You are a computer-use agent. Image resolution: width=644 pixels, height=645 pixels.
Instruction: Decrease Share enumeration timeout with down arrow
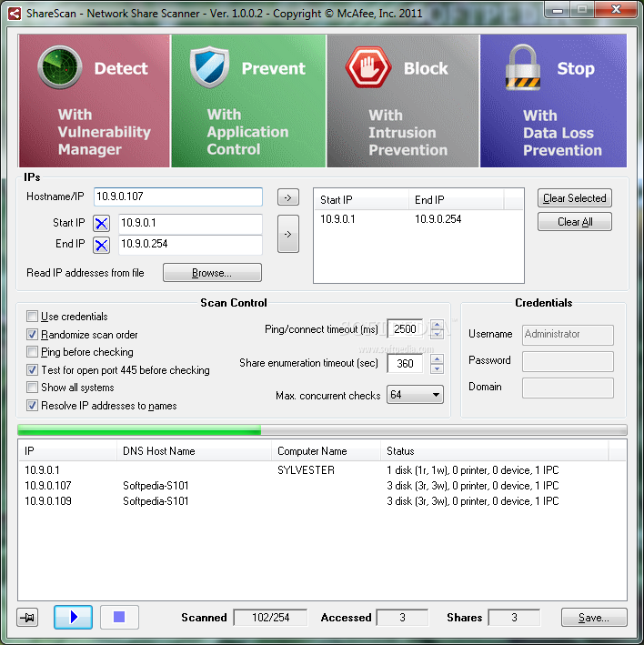(437, 368)
